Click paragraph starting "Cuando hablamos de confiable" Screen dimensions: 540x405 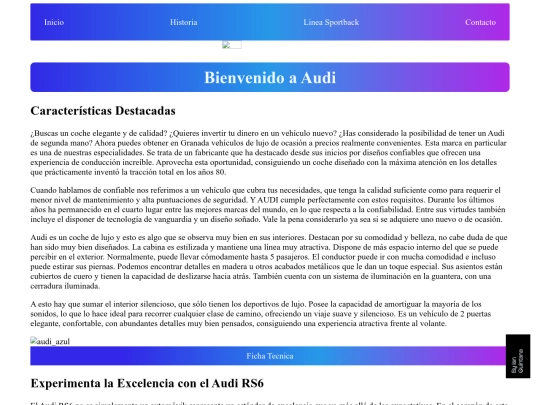[x=268, y=205]
